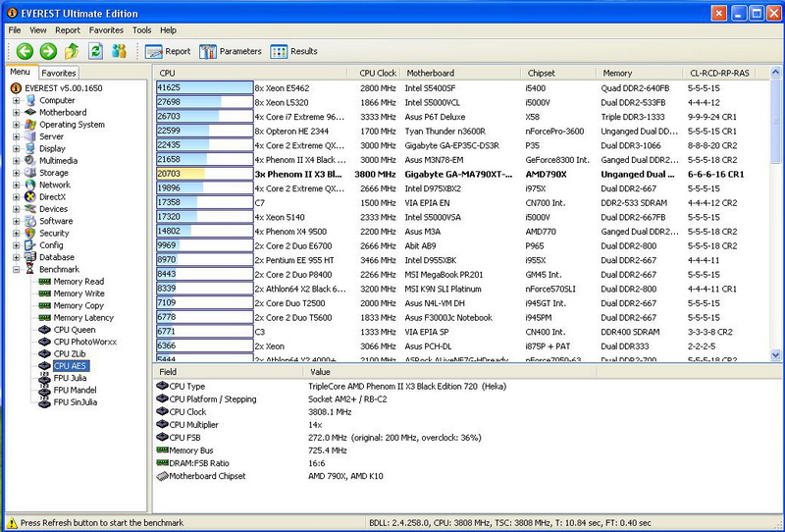The image size is (785, 532).
Task: Select the Software tree icon
Action: (x=30, y=221)
